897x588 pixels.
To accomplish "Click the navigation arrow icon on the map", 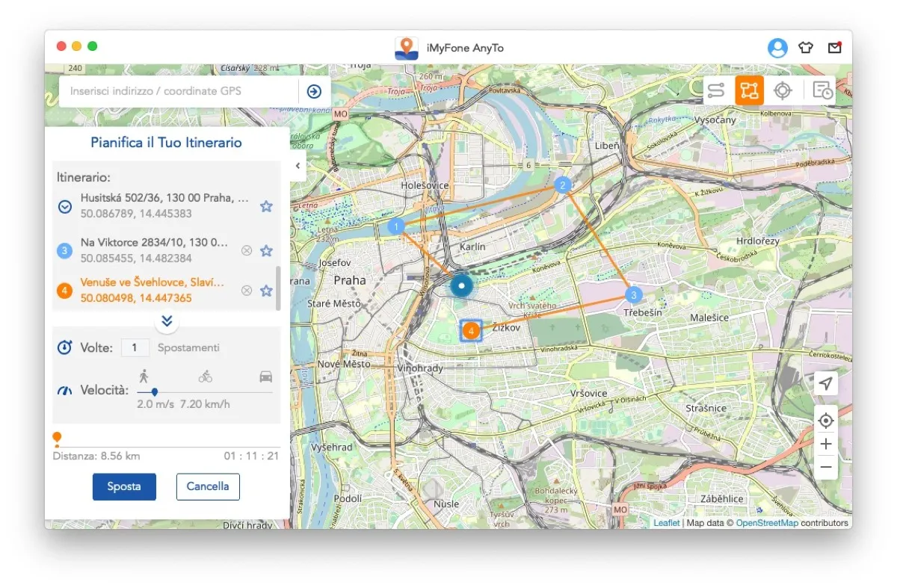I will coord(825,383).
